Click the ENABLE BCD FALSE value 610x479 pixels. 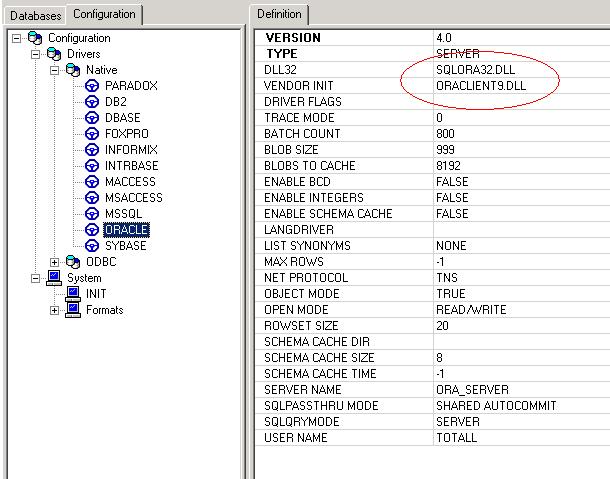coord(452,182)
